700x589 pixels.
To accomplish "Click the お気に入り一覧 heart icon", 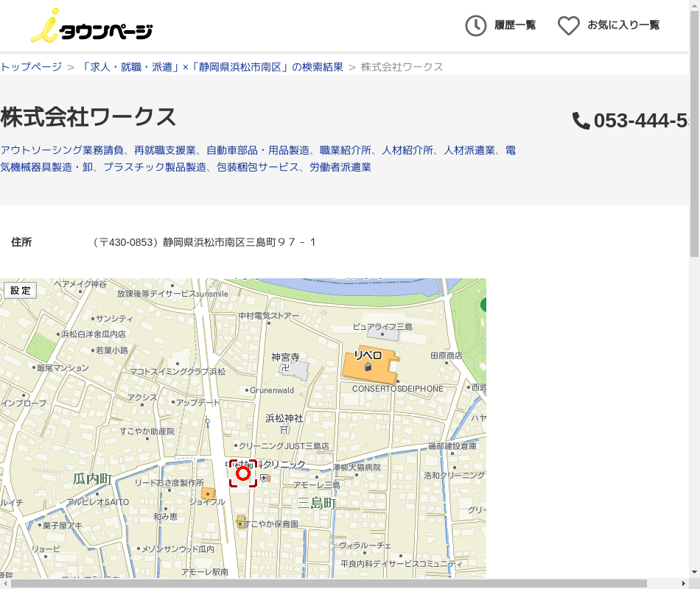I will (568, 26).
